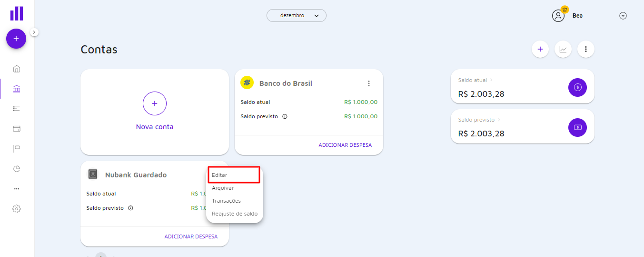Click the Banco do Brasil account title
The width and height of the screenshot is (644, 257).
pos(286,83)
